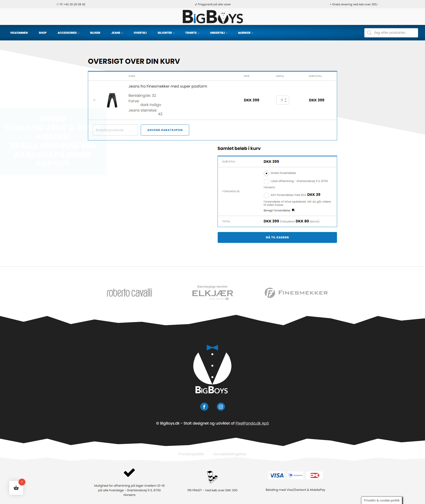
Task: Click the Elkjær brand logo
Action: pyautogui.click(x=212, y=293)
